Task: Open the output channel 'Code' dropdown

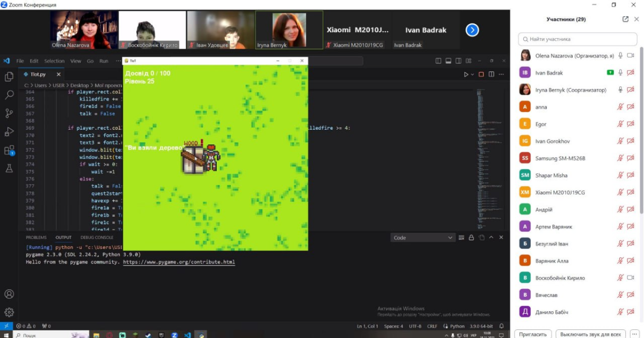Action: pyautogui.click(x=423, y=238)
